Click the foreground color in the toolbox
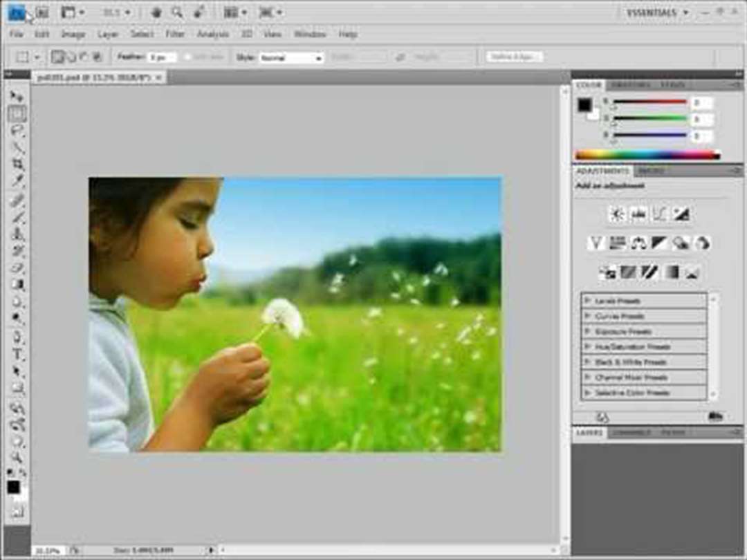The width and height of the screenshot is (747, 560). coord(13,487)
